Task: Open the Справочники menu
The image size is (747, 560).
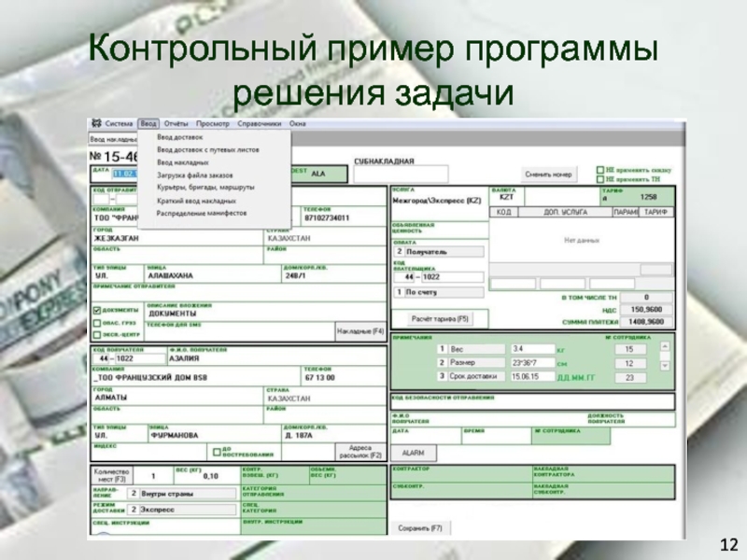Action: [x=259, y=123]
